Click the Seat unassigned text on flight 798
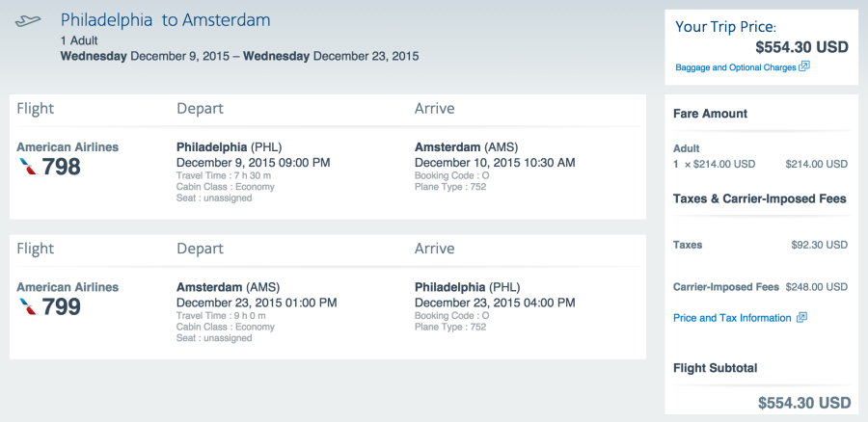 pyautogui.click(x=214, y=198)
